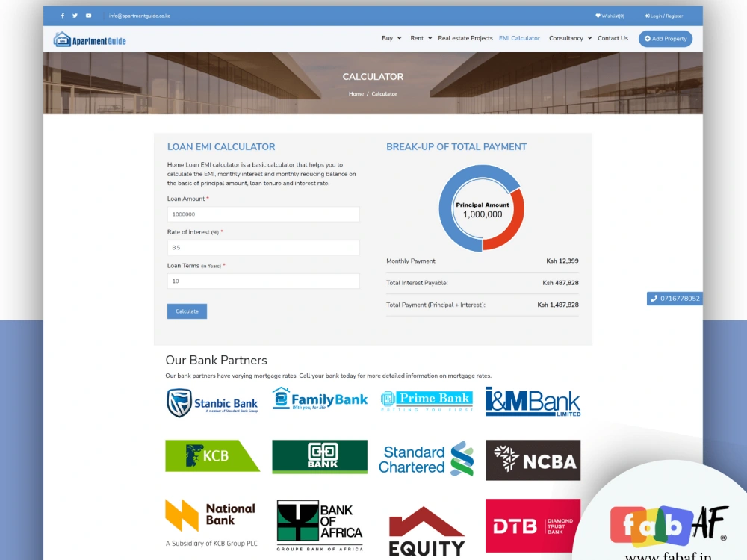
Task: Expand the Consultancy dropdown menu
Action: click(x=570, y=38)
